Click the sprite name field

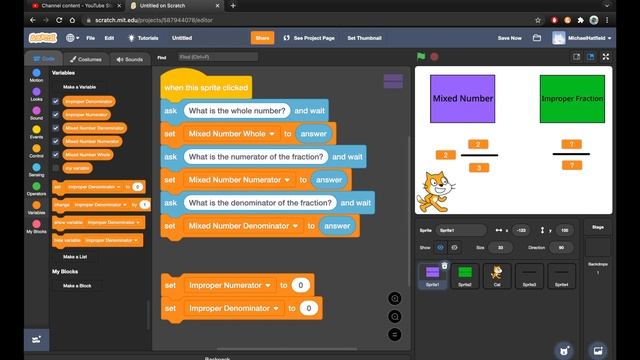click(461, 230)
